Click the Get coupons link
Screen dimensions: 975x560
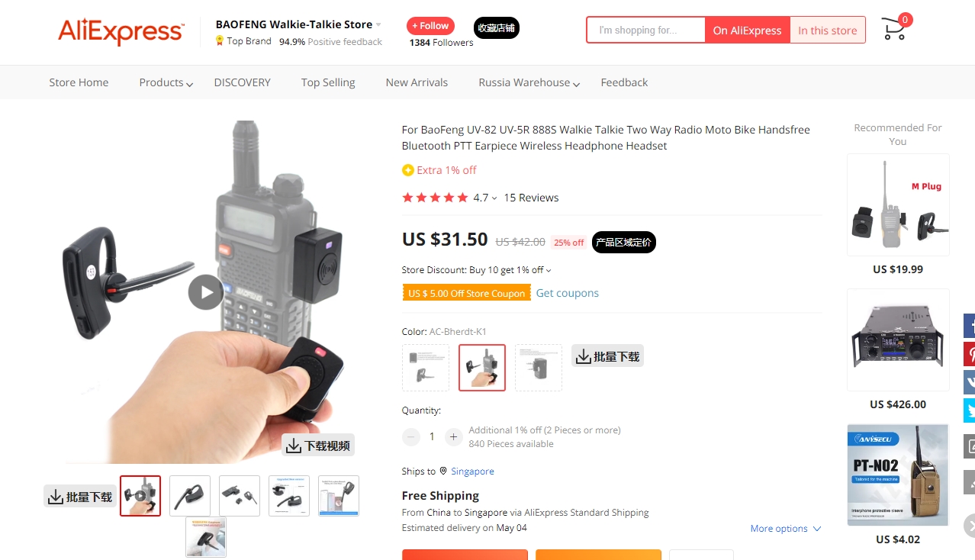tap(567, 293)
